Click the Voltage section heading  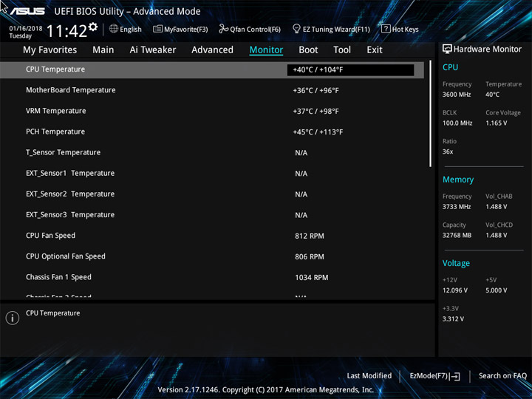coord(456,263)
